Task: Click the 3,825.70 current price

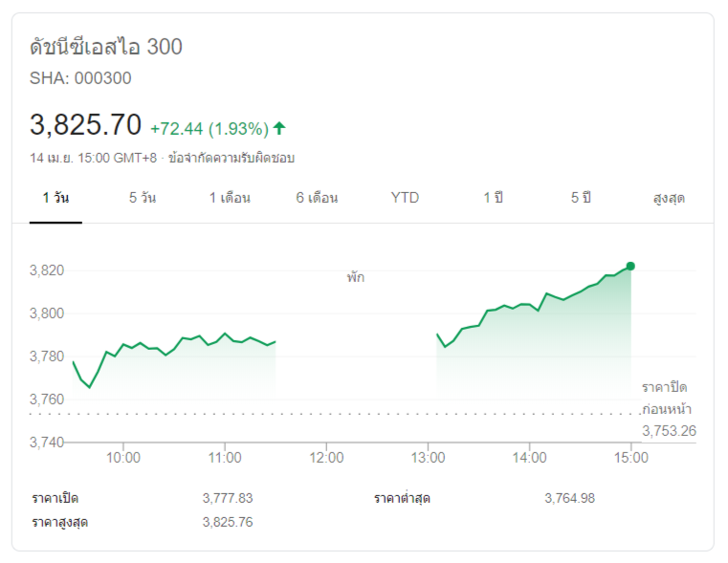Action: (x=86, y=125)
